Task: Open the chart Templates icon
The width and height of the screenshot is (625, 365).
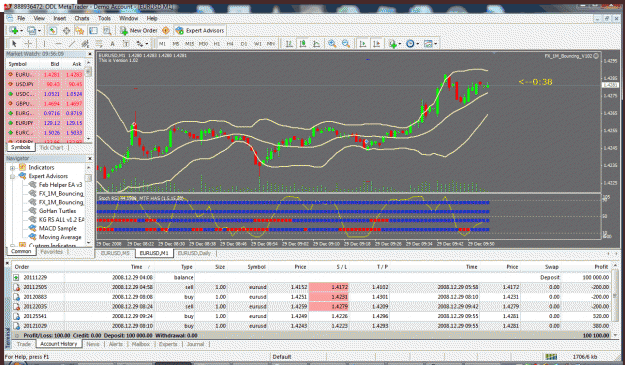Action: (x=428, y=44)
